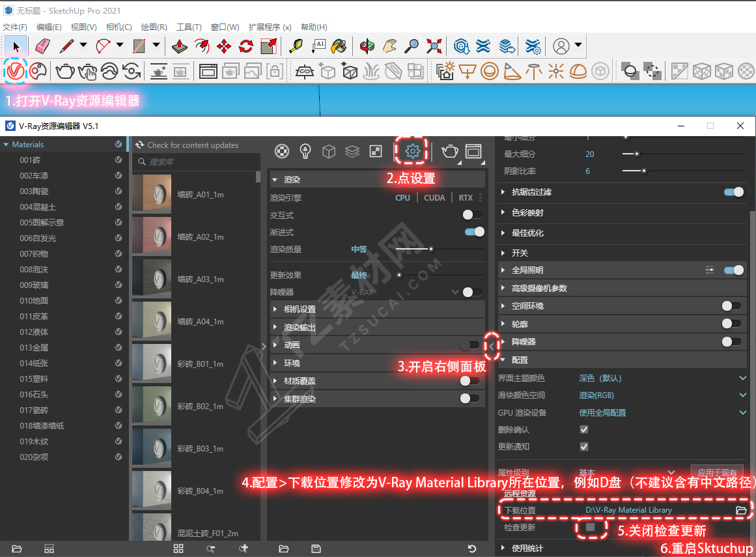This screenshot has height=557, width=756.
Task: Show the V-Ray frame buffer
Action: [x=208, y=72]
